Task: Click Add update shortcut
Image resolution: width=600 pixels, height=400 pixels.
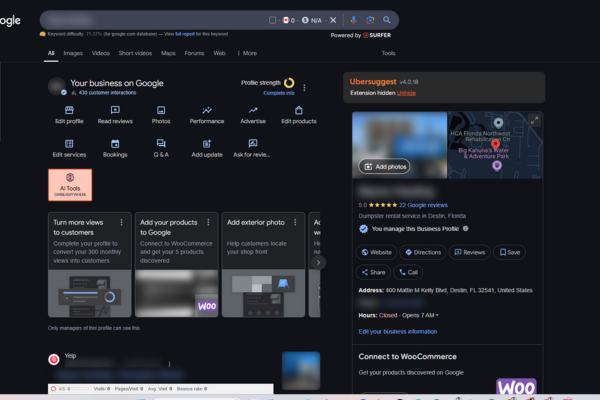Action: point(207,149)
